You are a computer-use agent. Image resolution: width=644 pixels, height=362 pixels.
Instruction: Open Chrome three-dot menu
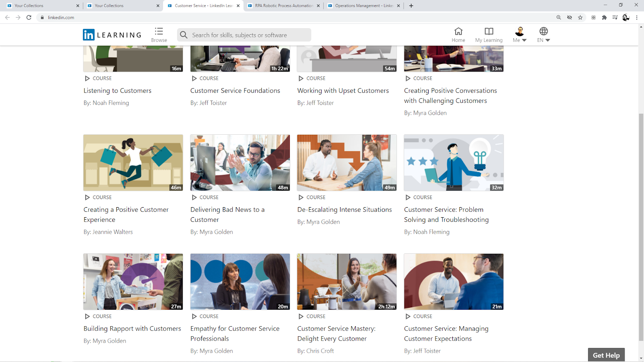(x=637, y=17)
